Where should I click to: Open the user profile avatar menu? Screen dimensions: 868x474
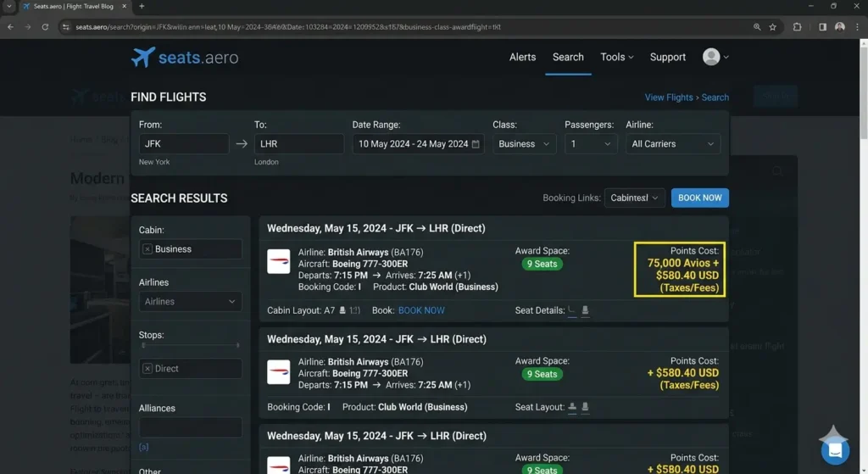point(712,57)
